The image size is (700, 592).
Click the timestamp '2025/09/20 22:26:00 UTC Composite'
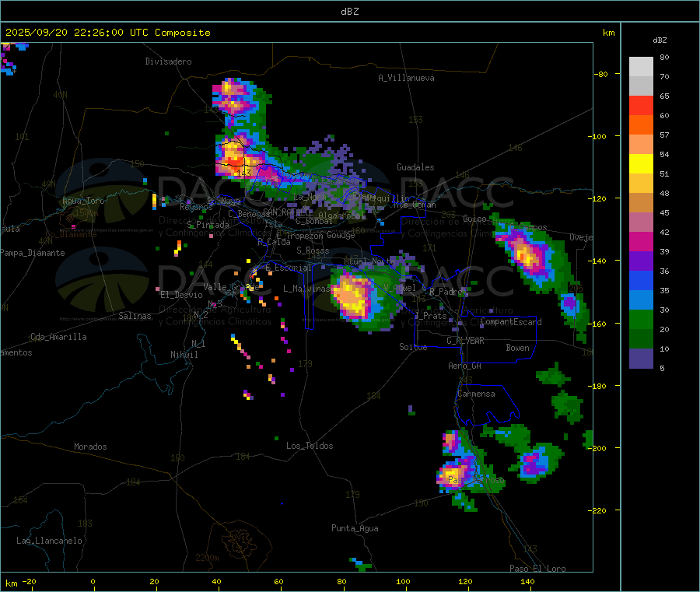tap(107, 33)
